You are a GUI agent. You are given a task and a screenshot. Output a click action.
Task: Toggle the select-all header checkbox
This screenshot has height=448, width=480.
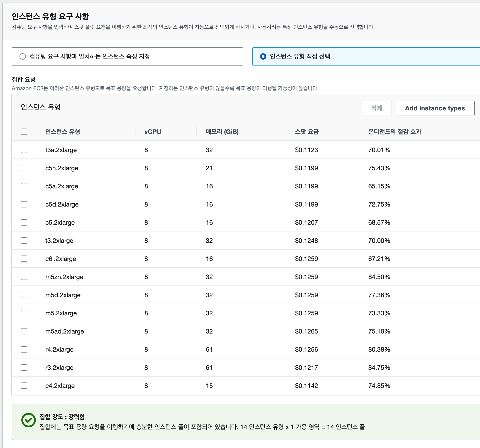coord(24,131)
